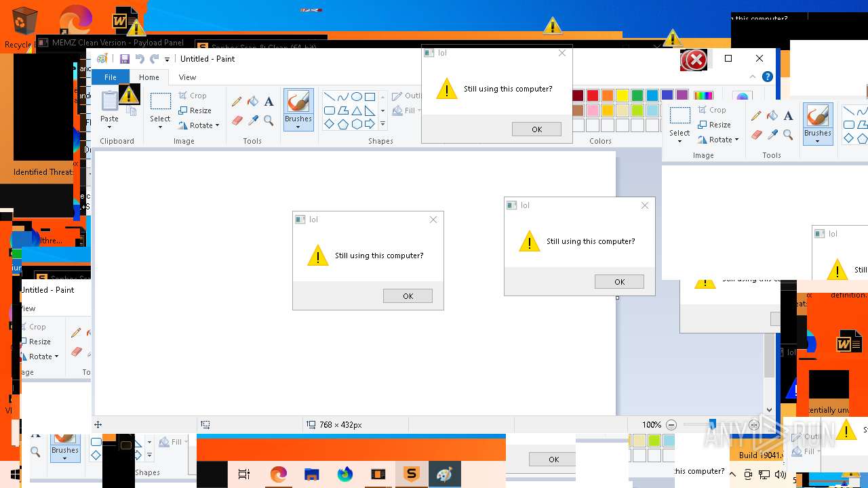The height and width of the screenshot is (488, 868).
Task: Open Windows Start menu
Action: [x=15, y=474]
